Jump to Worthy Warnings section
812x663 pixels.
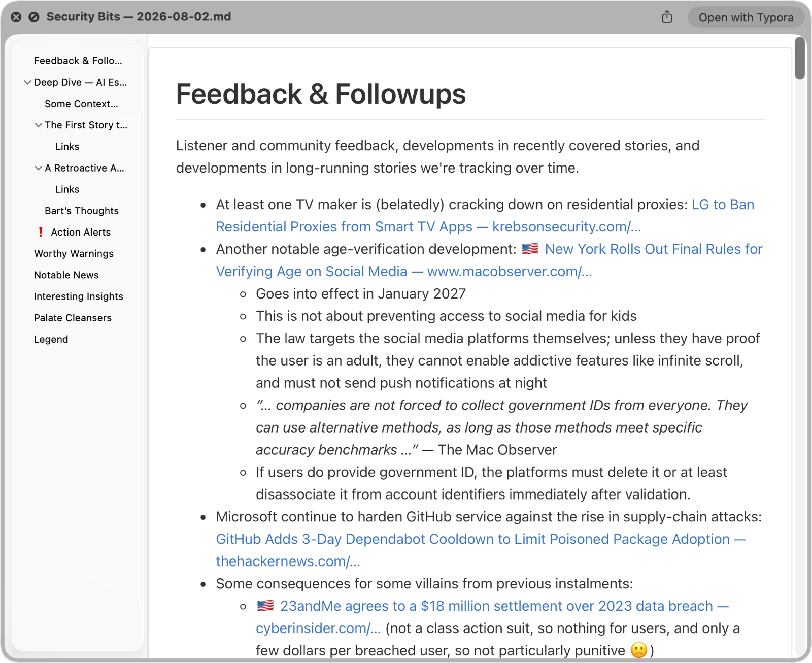74,253
